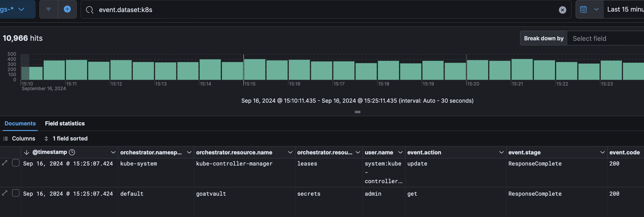This screenshot has width=644, height=217.
Task: Click the event.code column header
Action: pos(625,152)
